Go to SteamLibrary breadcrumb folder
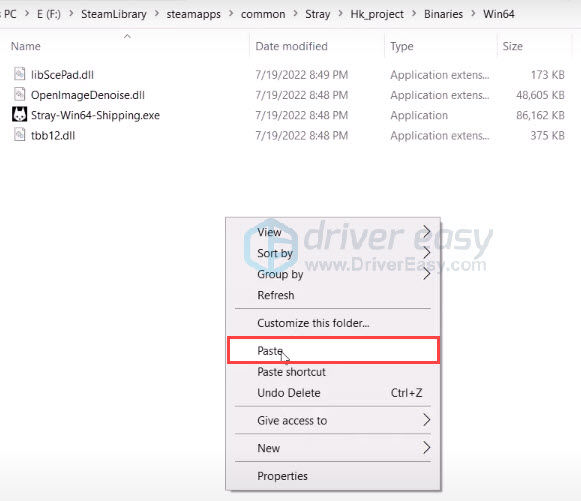The width and height of the screenshot is (581, 501). pos(114,14)
